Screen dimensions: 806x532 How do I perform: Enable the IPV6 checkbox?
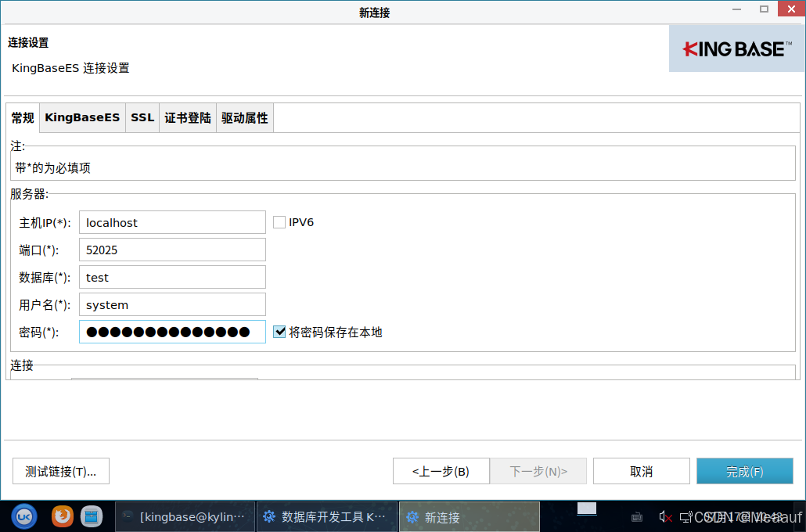(x=279, y=222)
